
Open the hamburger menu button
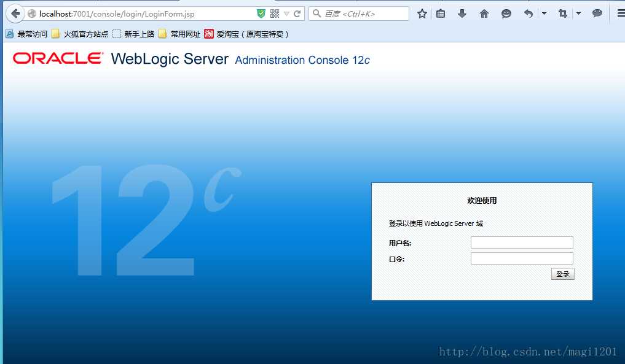pos(621,14)
